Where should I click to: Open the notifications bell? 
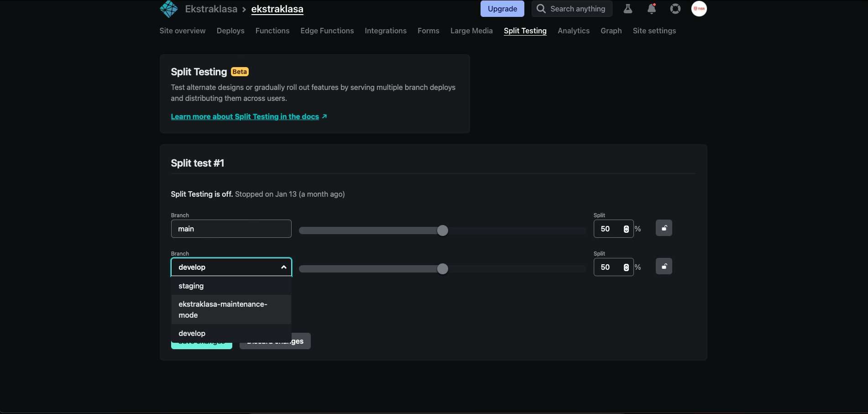652,9
